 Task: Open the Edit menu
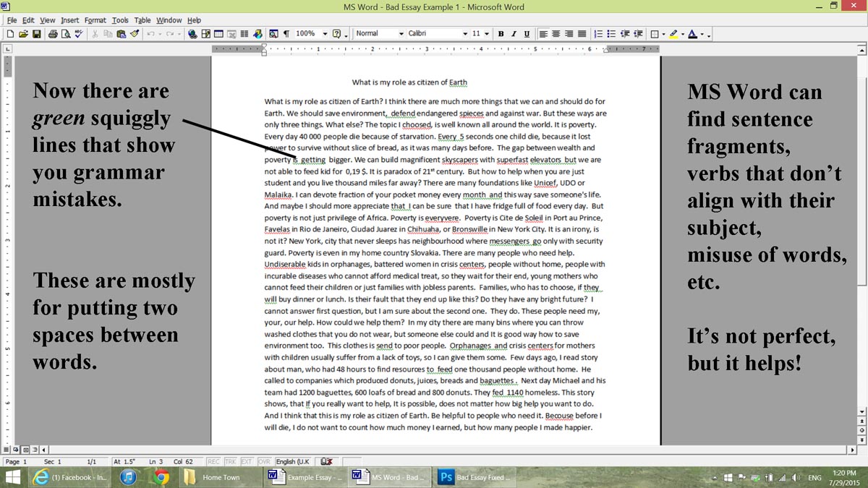tap(28, 20)
